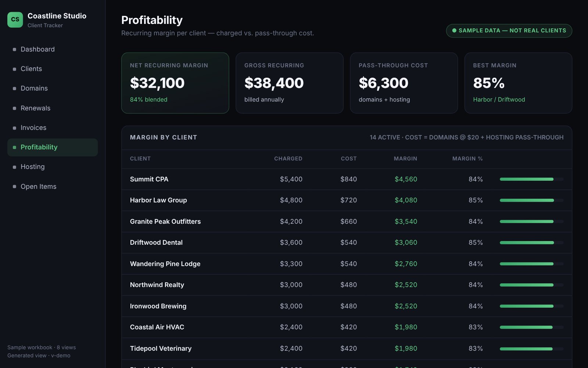
Task: Click the Sample workbook 8 views footer
Action: click(x=42, y=347)
